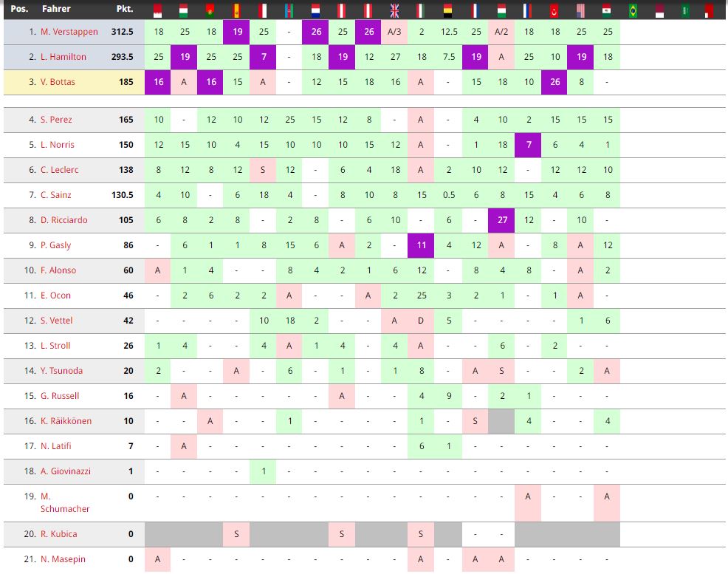Click Gasly's purple 11 result cell
The width and height of the screenshot is (728, 574).
pos(421,245)
